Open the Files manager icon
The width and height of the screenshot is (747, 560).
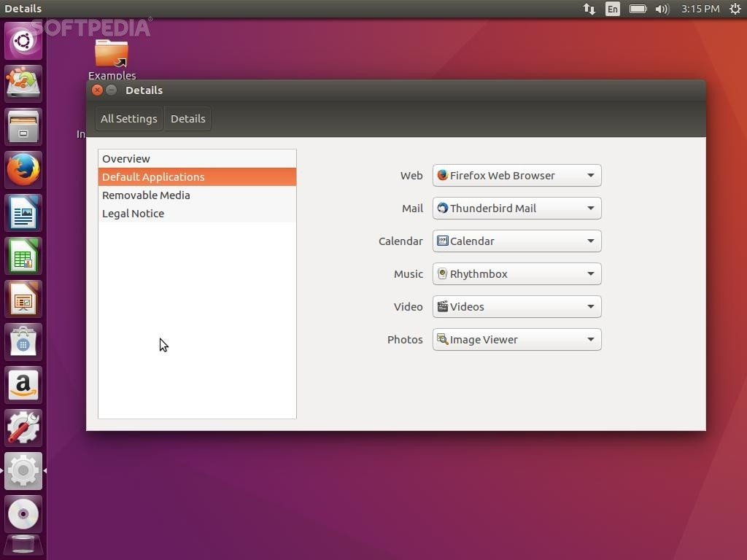23,127
